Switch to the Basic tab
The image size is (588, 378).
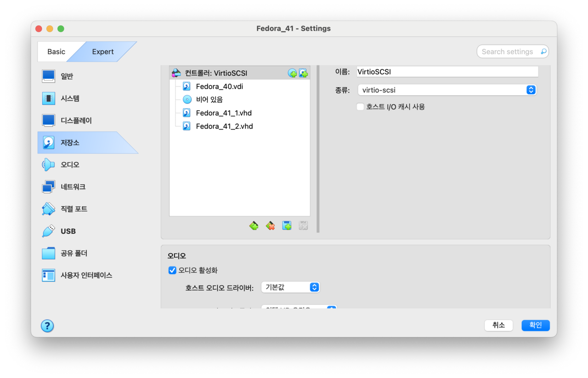pos(56,52)
